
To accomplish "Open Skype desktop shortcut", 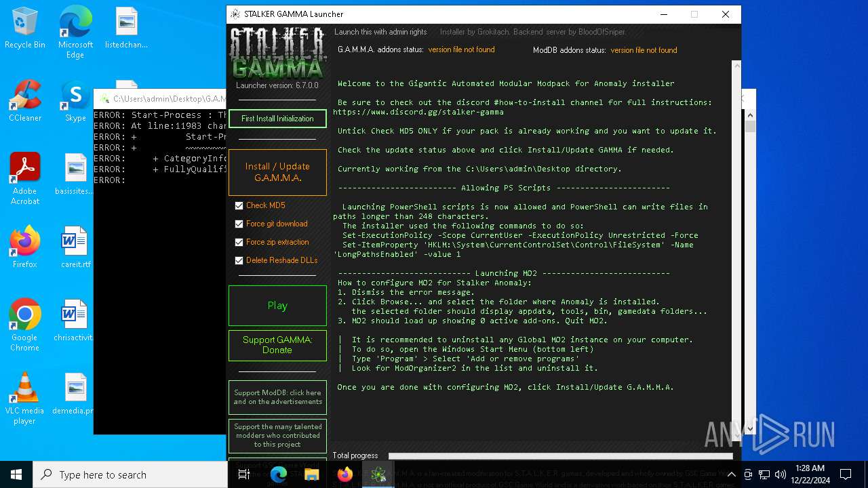I will tap(75, 102).
